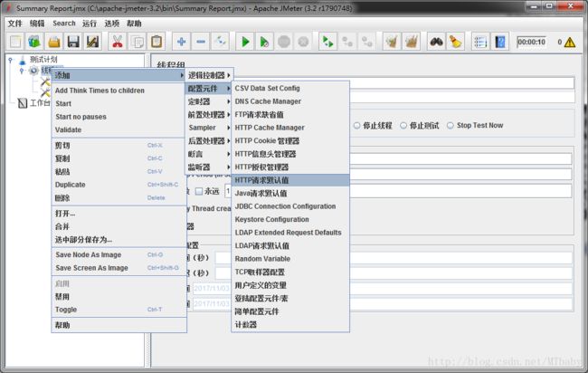Choose Random Variable entry

pyautogui.click(x=290, y=259)
